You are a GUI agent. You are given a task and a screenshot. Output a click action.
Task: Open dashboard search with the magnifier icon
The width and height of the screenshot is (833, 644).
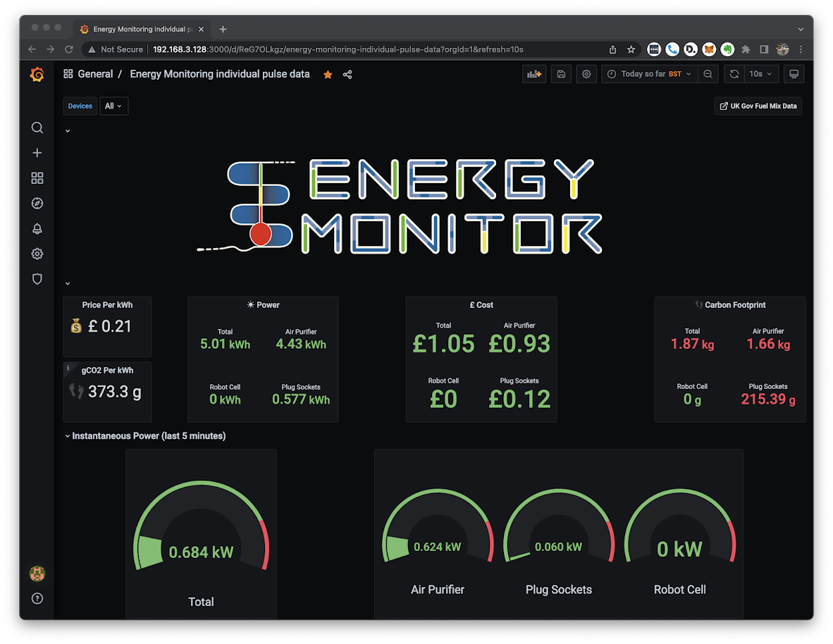(x=37, y=128)
